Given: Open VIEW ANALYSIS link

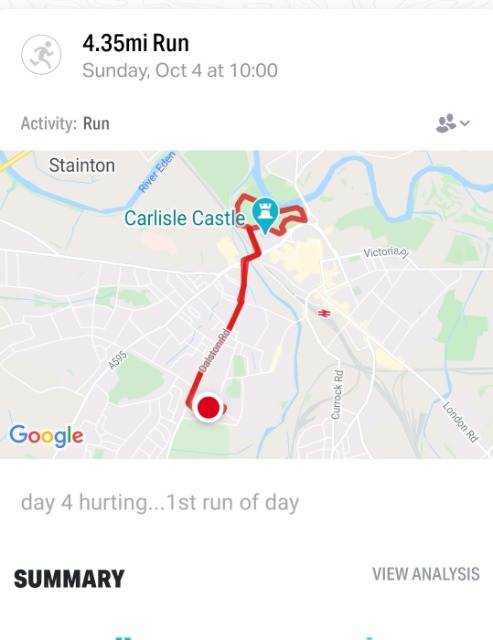Looking at the screenshot, I should coord(426,574).
